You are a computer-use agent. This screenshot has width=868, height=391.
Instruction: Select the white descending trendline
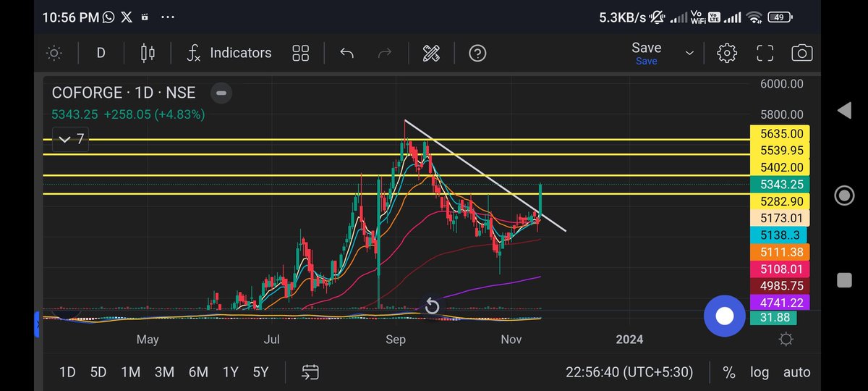click(485, 175)
